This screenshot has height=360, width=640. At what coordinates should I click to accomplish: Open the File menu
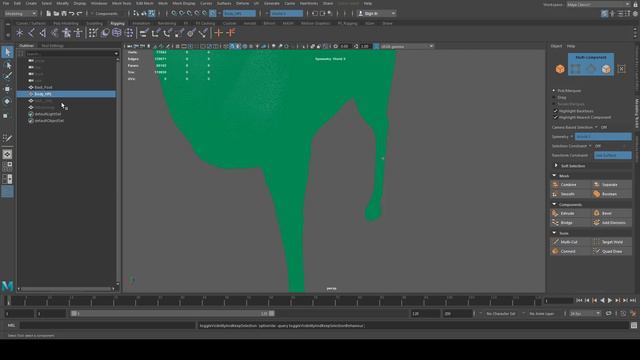[x=6, y=3]
